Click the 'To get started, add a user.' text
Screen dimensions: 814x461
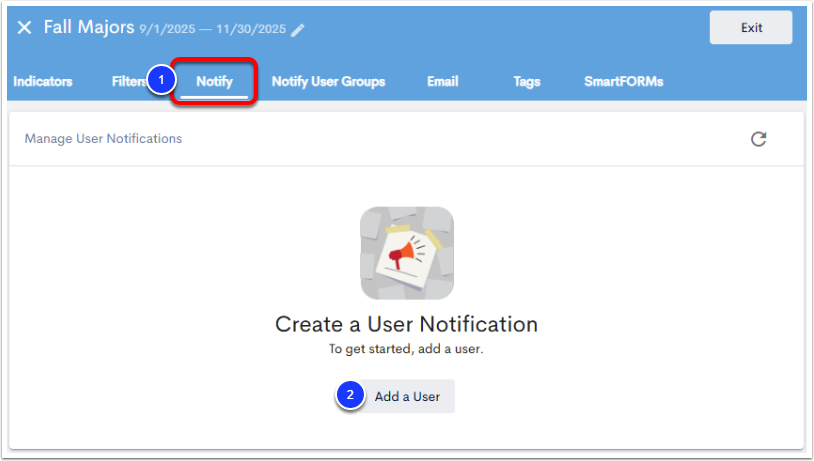point(406,349)
